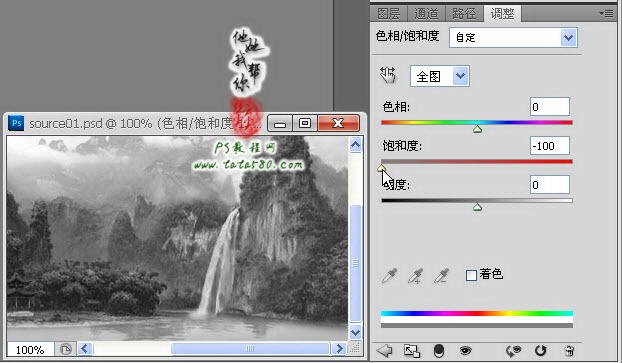Click the horizontal scrollbar right arrow

click(x=339, y=349)
